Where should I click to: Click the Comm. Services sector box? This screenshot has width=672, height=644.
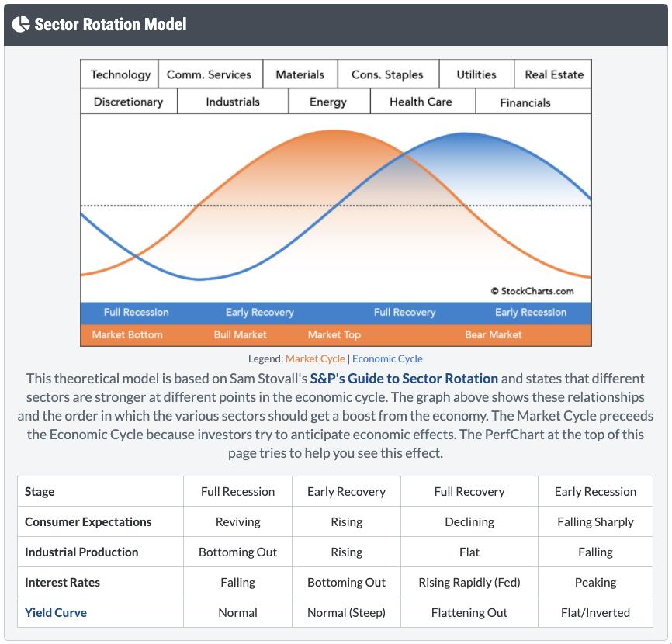(209, 74)
